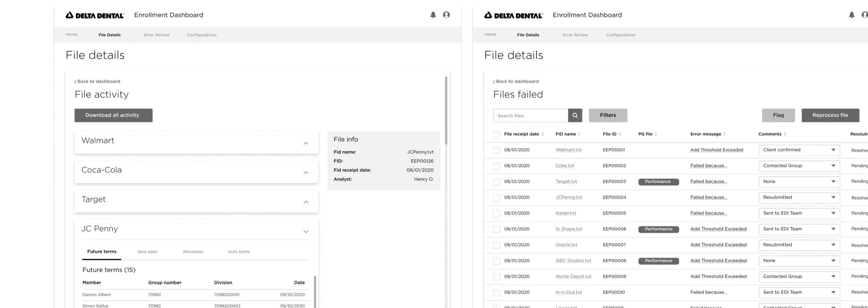868x308 pixels.
Task: Open the Sent to EDI Team dropdown for In-n-Out.txt
Action: pyautogui.click(x=799, y=292)
